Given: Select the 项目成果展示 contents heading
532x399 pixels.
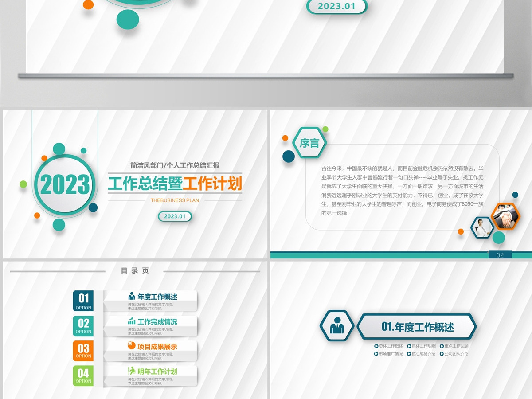Looking at the screenshot, I should 157,346.
